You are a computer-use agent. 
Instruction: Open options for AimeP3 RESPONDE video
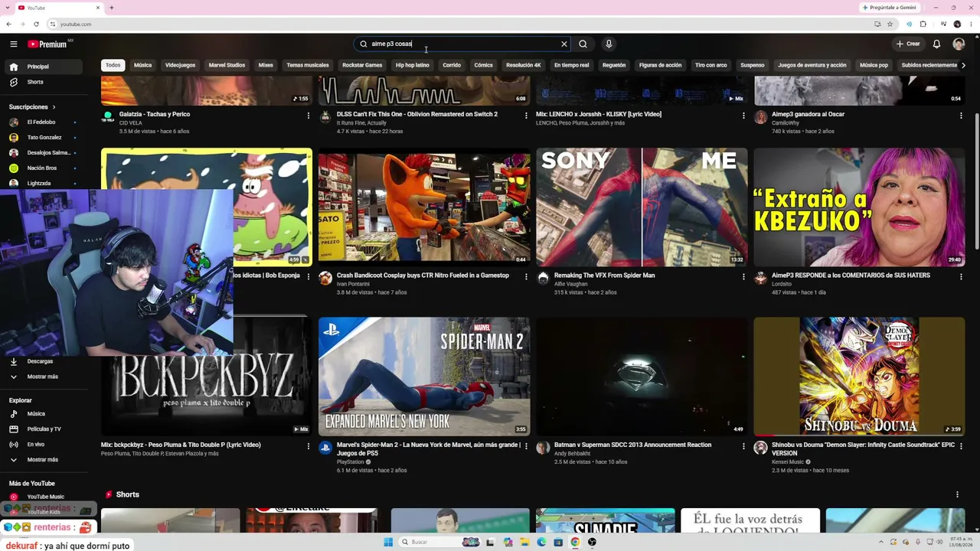tap(961, 277)
